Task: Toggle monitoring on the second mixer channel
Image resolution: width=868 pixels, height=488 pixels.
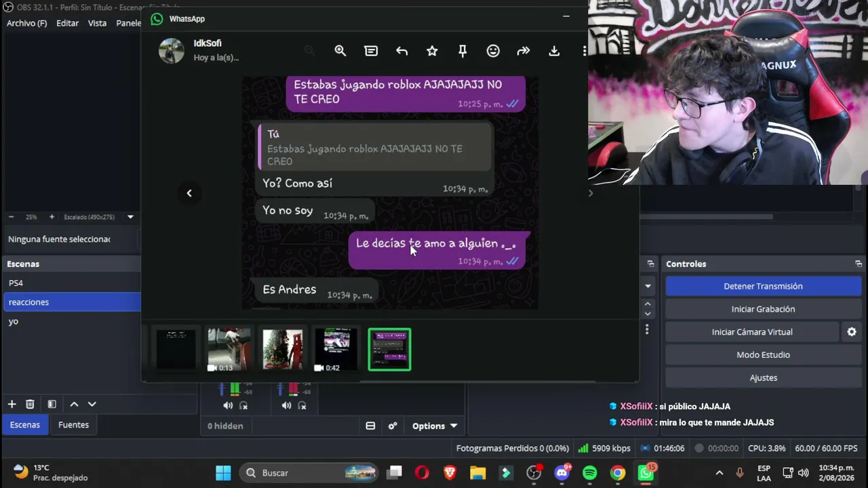Action: coord(302,405)
